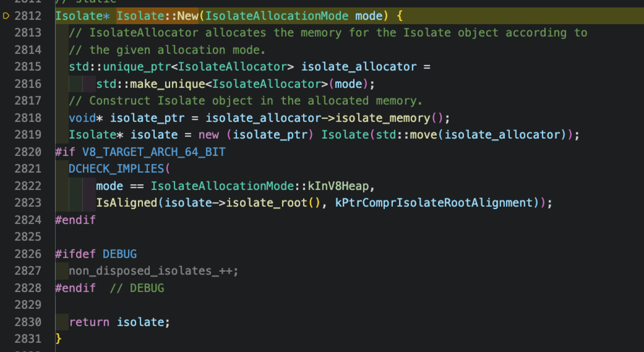
Task: Click '// DEBUG' comment on line 2828
Action: 137,288
